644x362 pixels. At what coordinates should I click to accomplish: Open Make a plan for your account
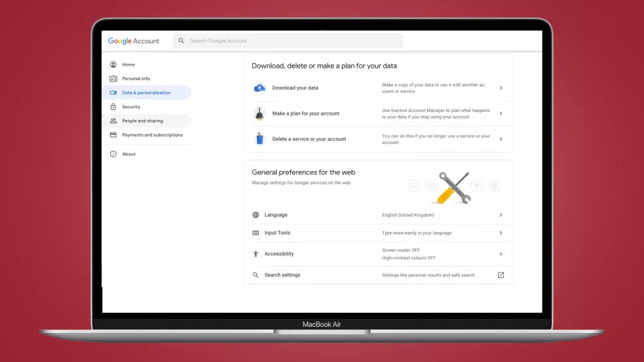click(x=378, y=113)
